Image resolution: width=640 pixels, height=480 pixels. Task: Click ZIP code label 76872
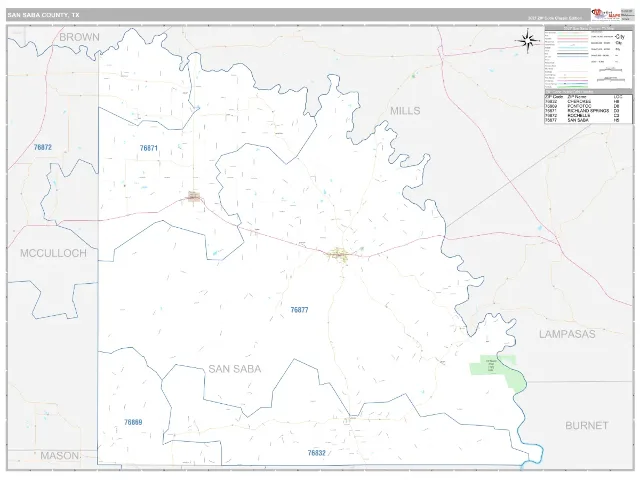coord(43,147)
